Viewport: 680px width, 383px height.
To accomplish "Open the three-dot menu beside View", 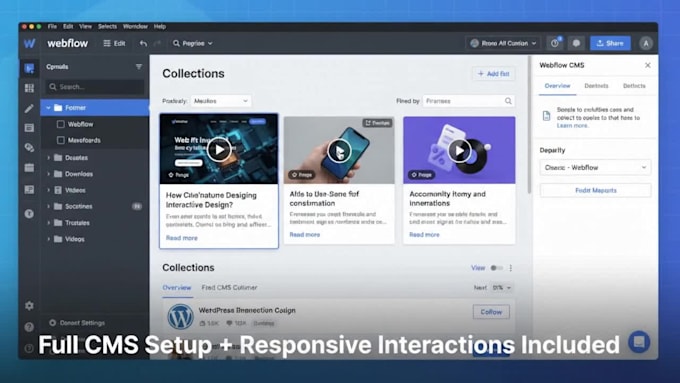I will pyautogui.click(x=510, y=268).
